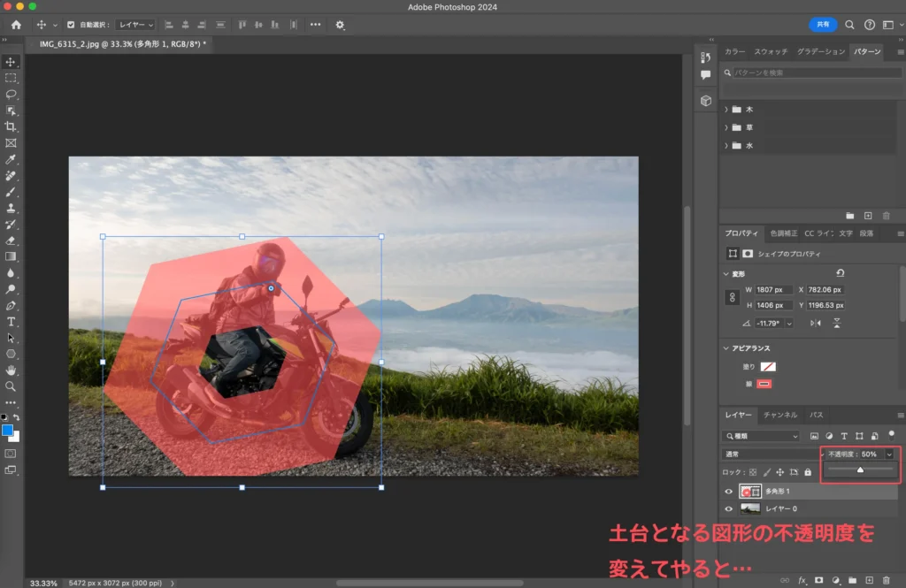Click the 共有 share button
The image size is (906, 588).
(823, 25)
